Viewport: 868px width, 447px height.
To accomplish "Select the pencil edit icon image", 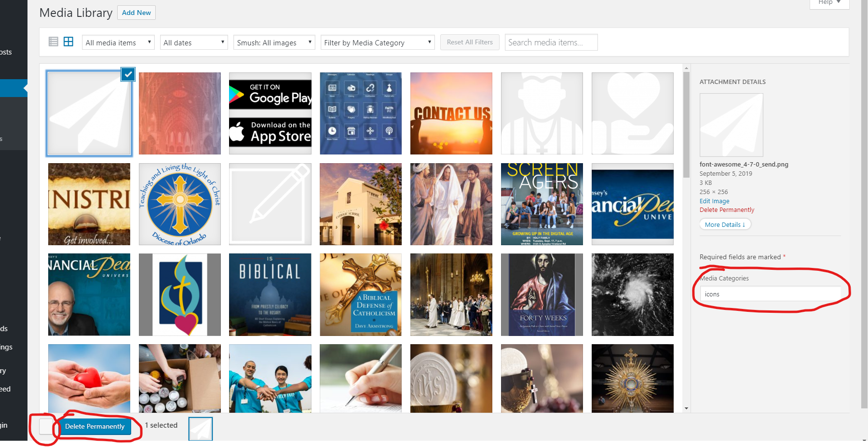I will tap(270, 204).
